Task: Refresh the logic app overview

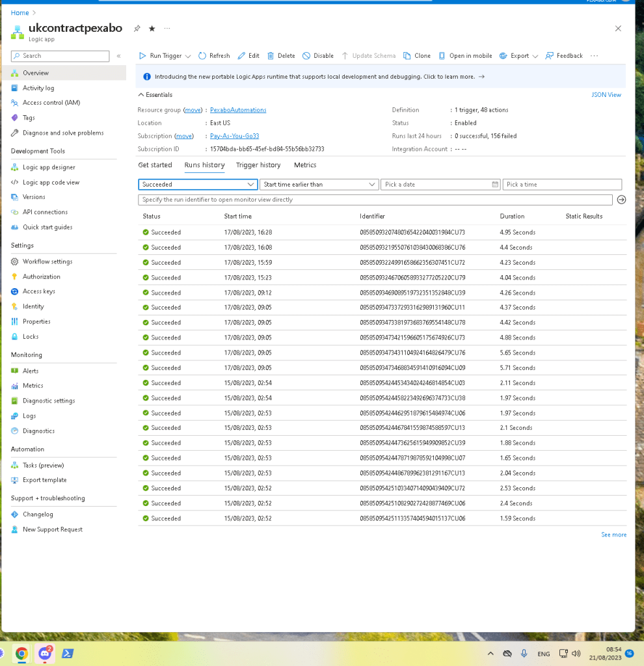Action: click(x=213, y=56)
